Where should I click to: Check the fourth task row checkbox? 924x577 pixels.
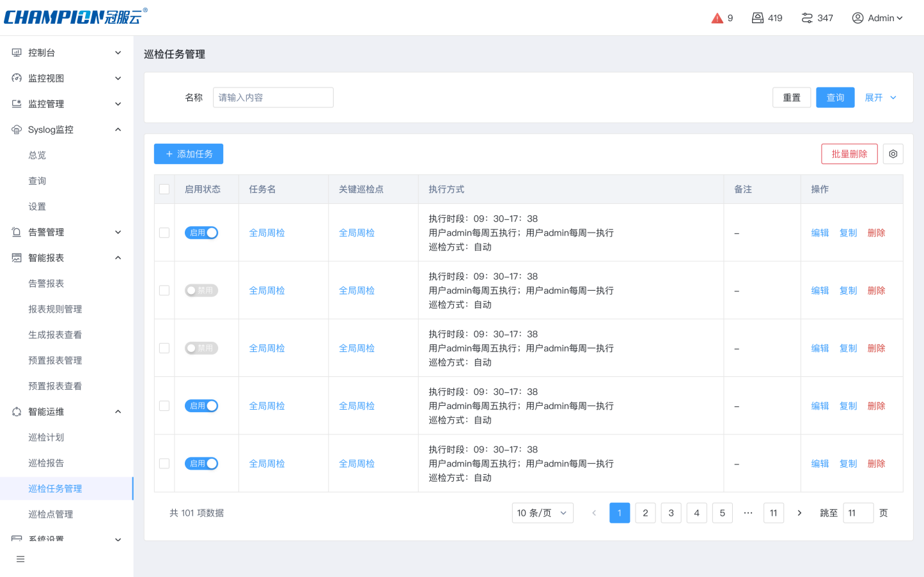point(164,406)
